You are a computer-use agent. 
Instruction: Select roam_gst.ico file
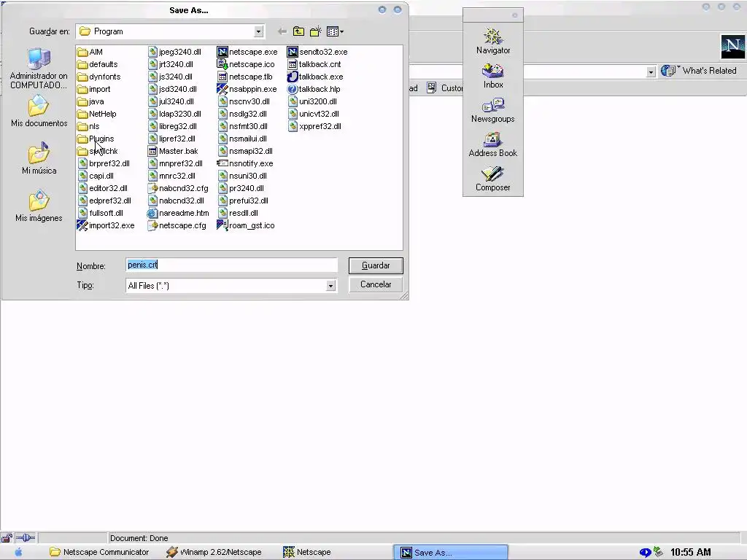pos(246,225)
